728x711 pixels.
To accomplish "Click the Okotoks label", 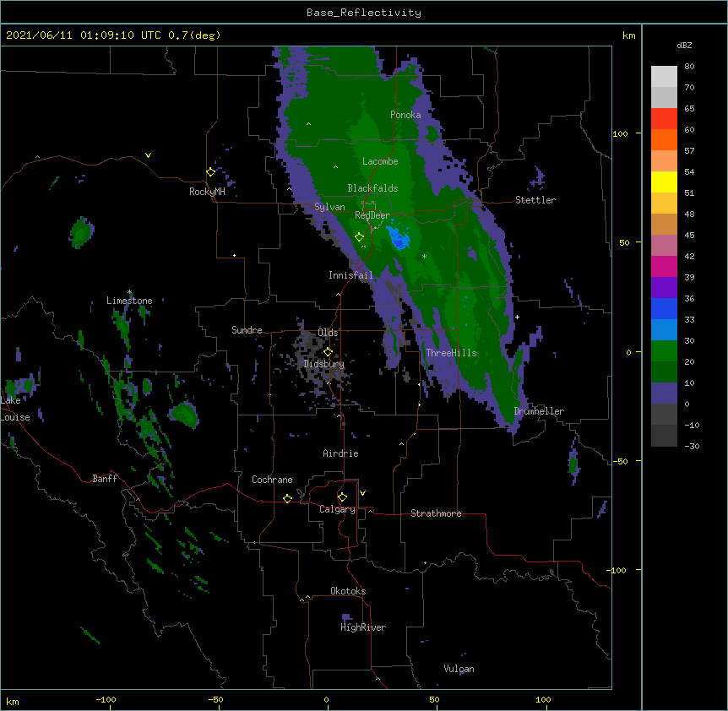I will (x=348, y=591).
